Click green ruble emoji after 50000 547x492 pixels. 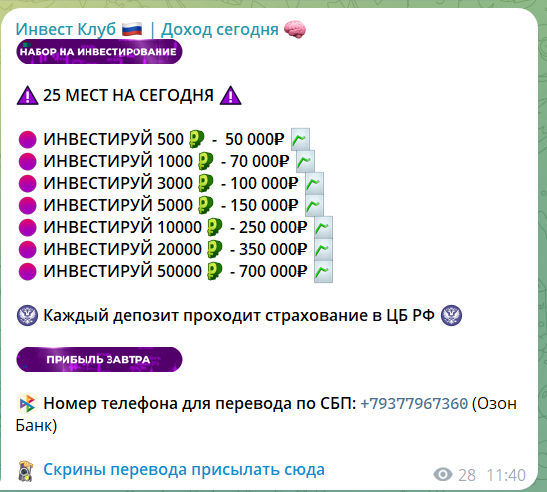pos(215,271)
